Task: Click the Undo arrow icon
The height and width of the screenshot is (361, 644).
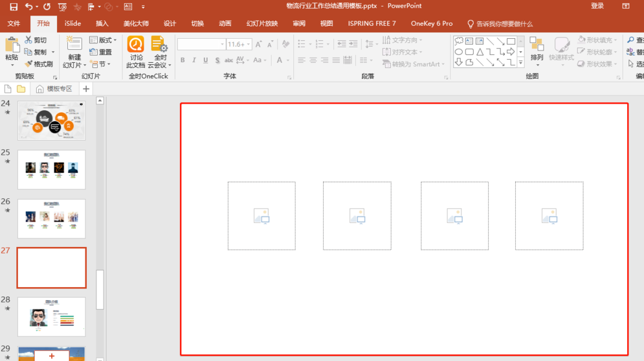Action: point(28,6)
